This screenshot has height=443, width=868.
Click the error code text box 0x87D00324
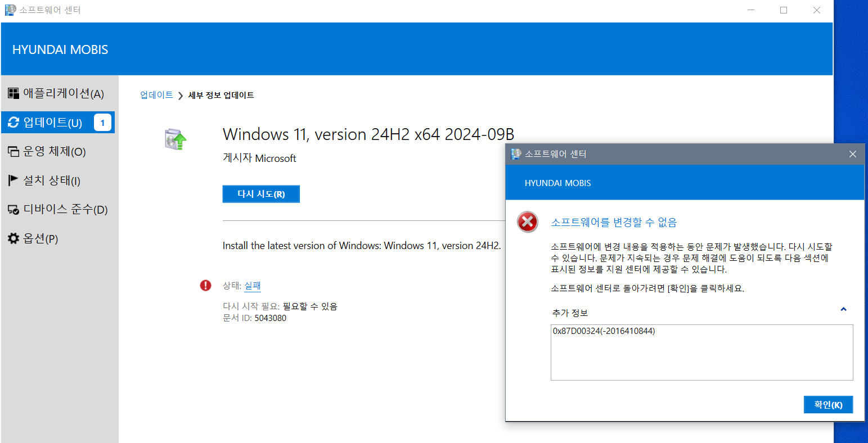pyautogui.click(x=702, y=352)
